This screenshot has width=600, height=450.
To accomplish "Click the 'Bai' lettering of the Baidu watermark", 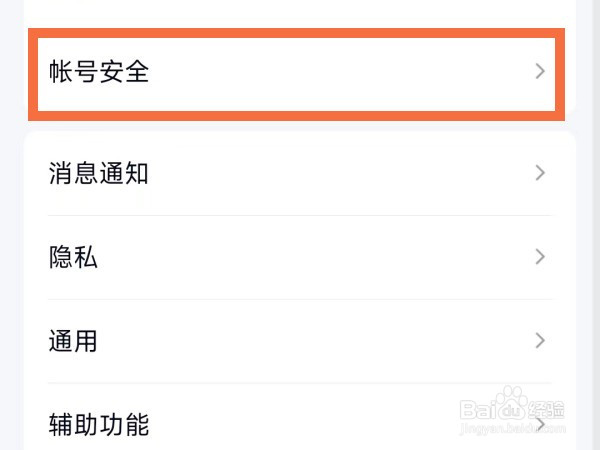I will pyautogui.click(x=477, y=409).
